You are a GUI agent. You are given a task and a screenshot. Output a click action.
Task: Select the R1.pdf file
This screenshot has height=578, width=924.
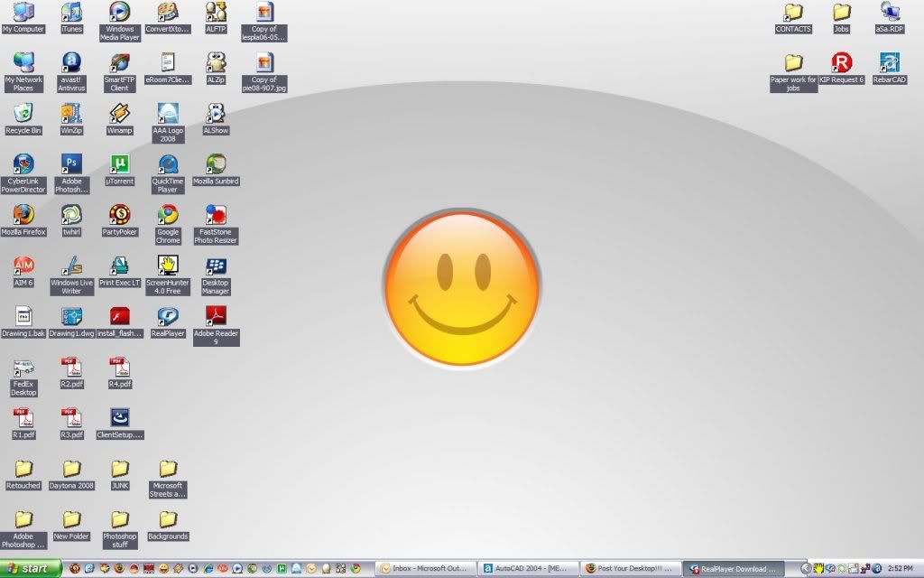23,424
